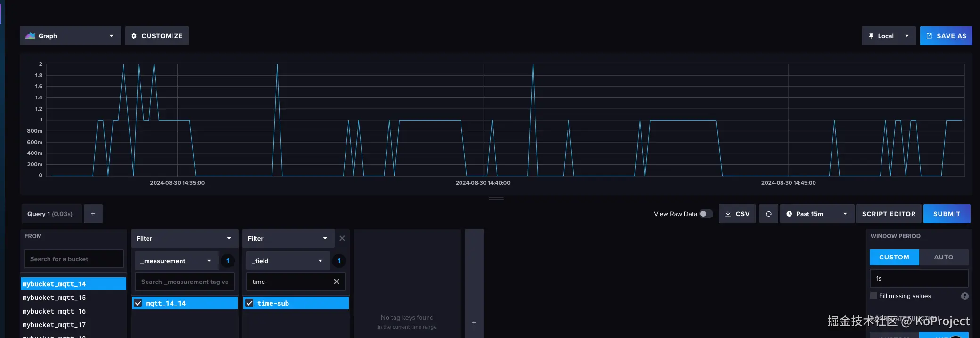Click the 2024-08-30 14:45:00 axis label

788,183
